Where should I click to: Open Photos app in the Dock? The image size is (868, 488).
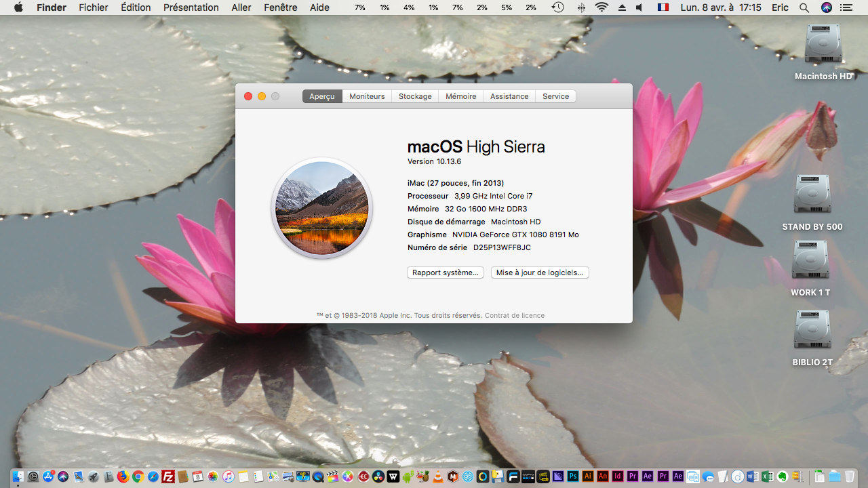(212, 476)
